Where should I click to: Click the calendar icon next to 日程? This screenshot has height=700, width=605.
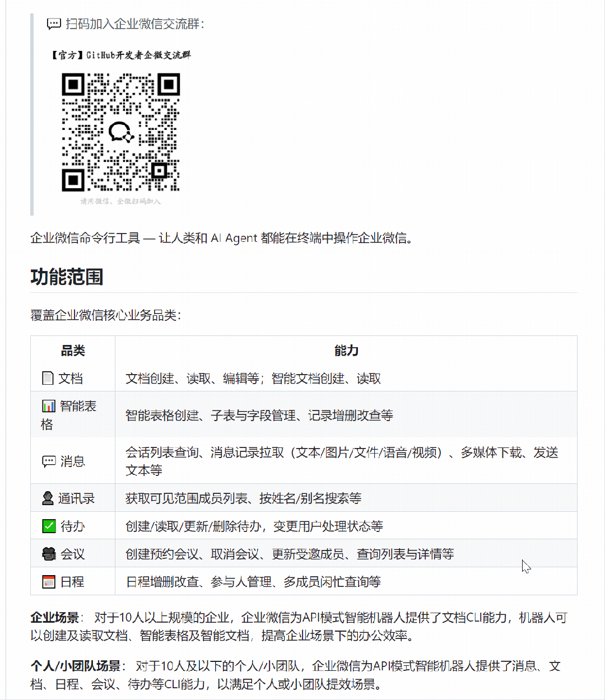coord(49,582)
